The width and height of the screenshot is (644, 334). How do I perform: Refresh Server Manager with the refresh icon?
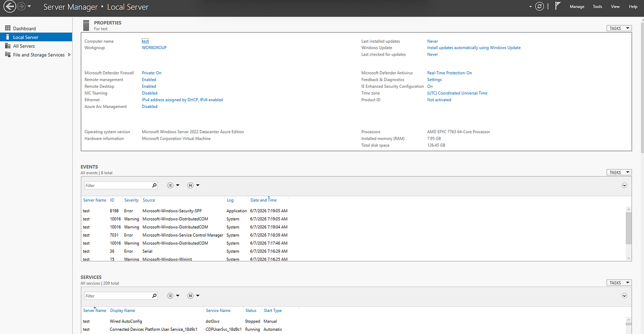[x=540, y=7]
